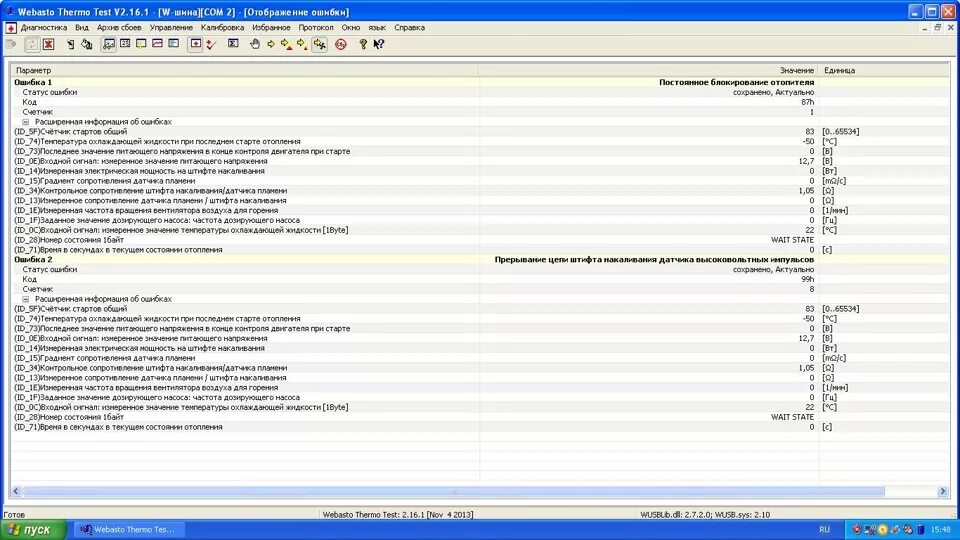Screen dimensions: 960x540
Task: Click the Значение column header
Action: tap(648, 70)
